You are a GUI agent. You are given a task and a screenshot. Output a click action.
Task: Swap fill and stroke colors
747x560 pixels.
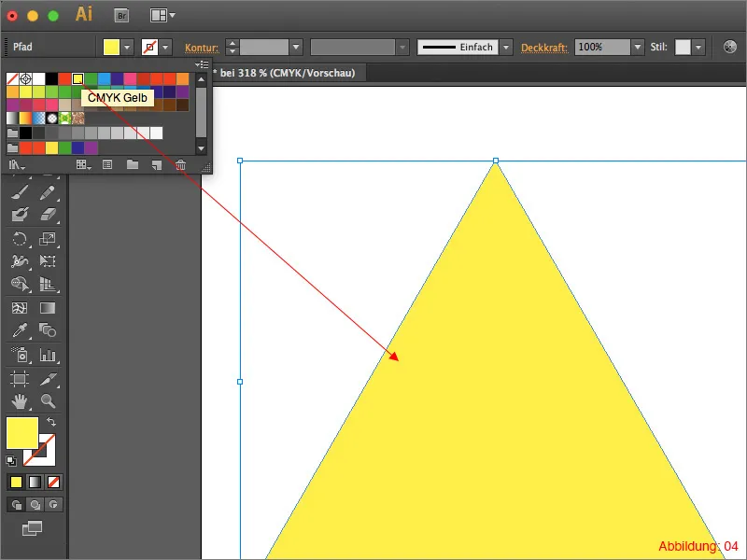click(x=51, y=422)
